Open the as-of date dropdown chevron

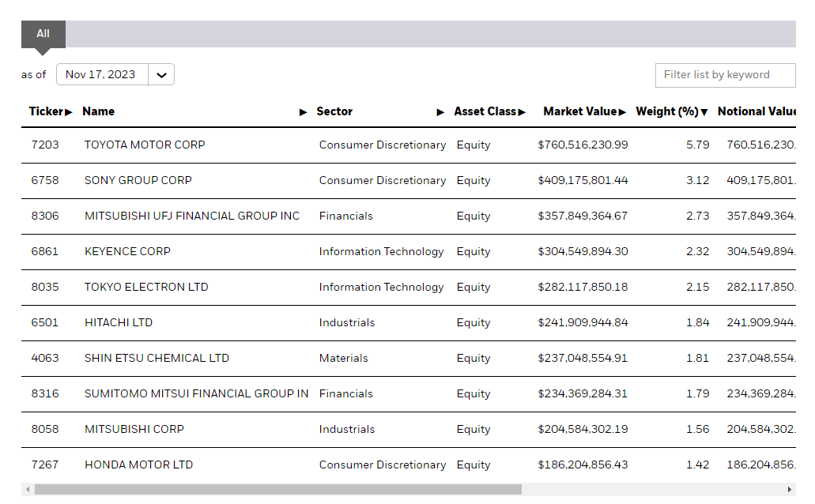tap(161, 75)
